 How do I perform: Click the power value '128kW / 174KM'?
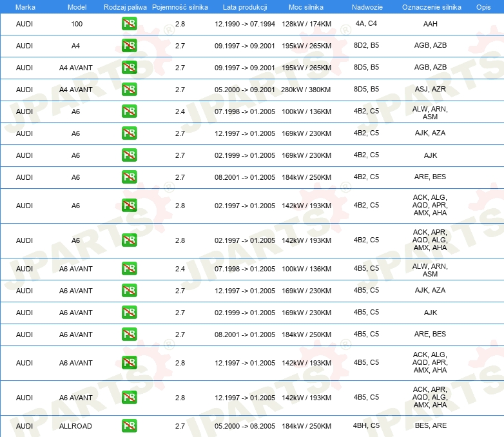pos(306,24)
